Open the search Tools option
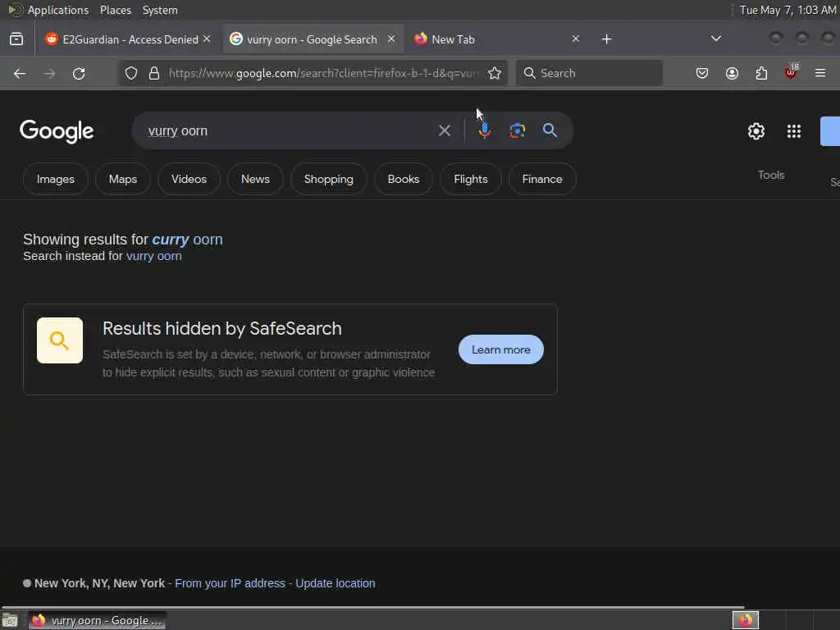This screenshot has height=630, width=840. point(771,176)
